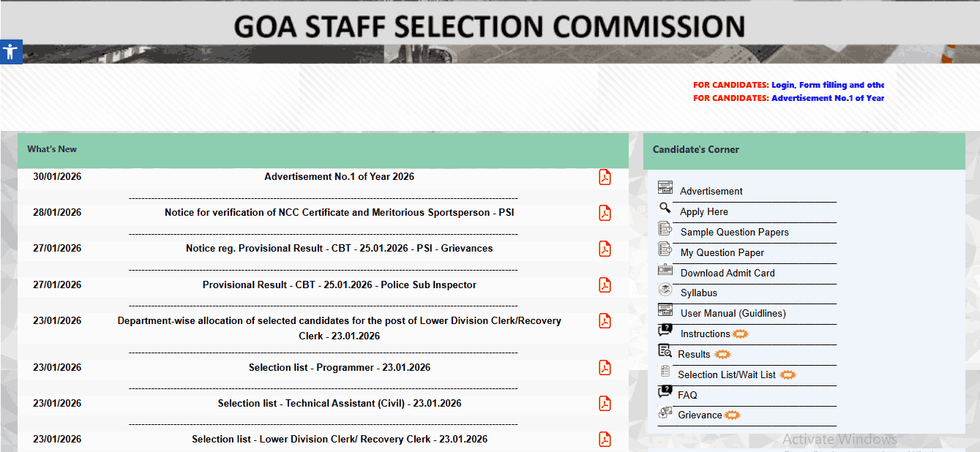
Task: Open PDF for Selection list Programmer
Action: coord(605,367)
